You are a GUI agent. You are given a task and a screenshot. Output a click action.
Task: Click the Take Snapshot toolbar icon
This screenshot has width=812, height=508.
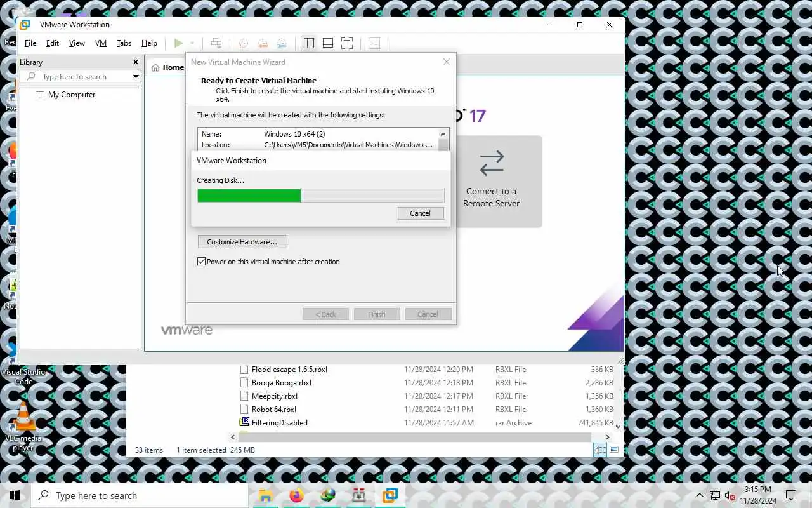click(243, 43)
